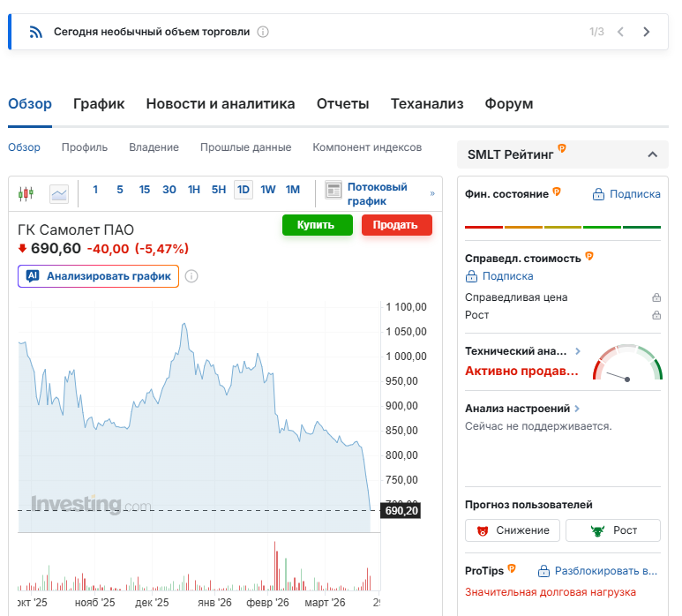682x616 pixels.
Task: Open the Форум tab
Action: [509, 103]
